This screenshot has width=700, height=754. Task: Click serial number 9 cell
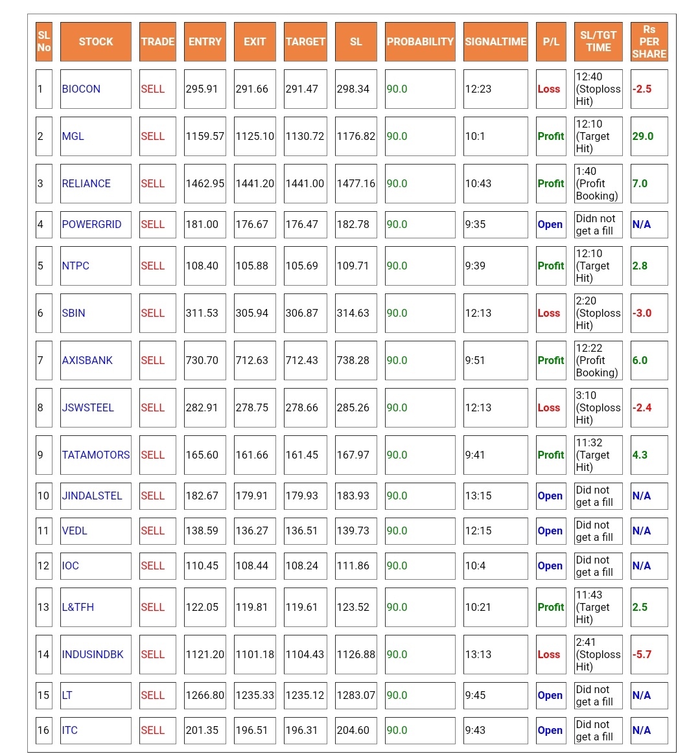pos(44,455)
